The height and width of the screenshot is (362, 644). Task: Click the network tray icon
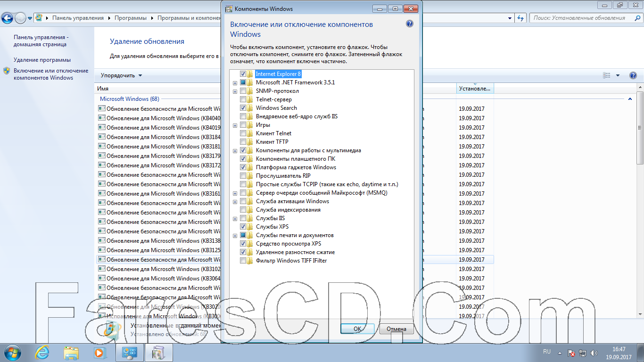pyautogui.click(x=583, y=353)
